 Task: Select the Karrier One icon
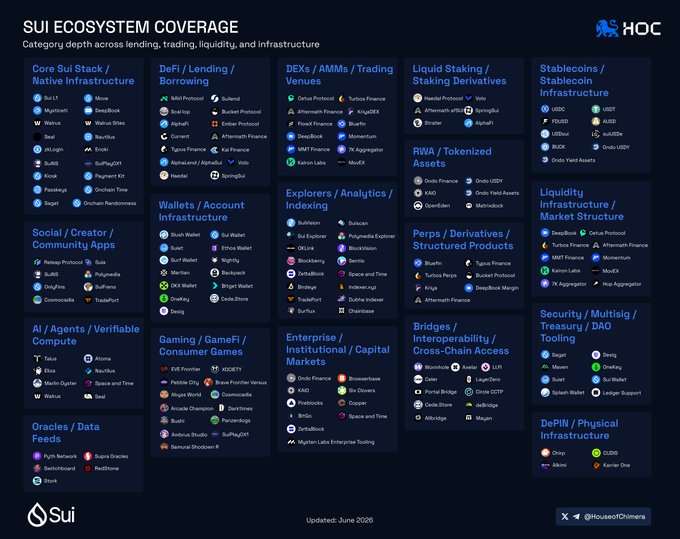[596, 465]
